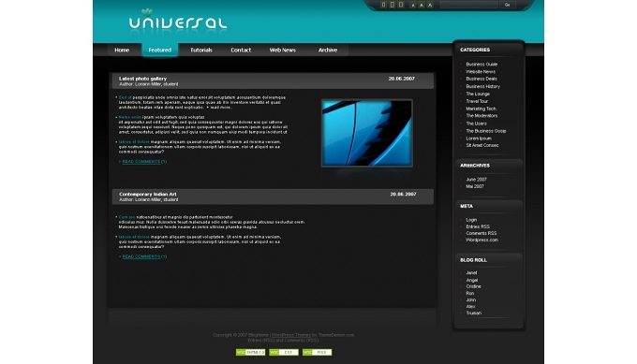Focus the search field in the header
The image size is (637, 364).
tap(468, 5)
